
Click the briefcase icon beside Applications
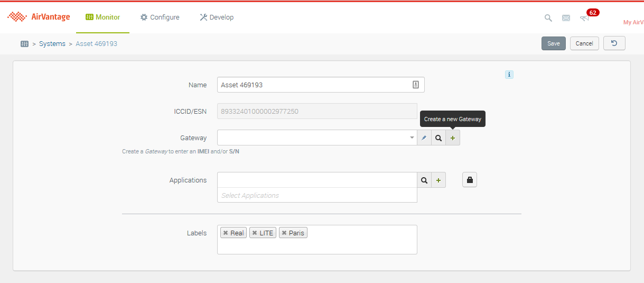(470, 180)
